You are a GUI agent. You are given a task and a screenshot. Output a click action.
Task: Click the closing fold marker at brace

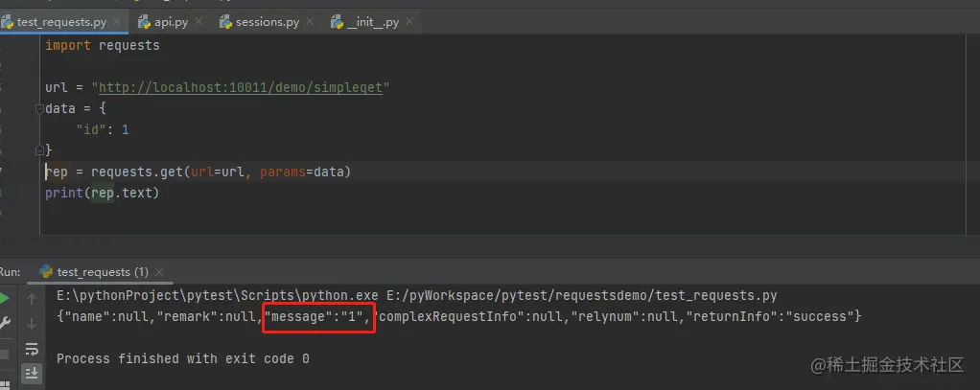point(40,150)
